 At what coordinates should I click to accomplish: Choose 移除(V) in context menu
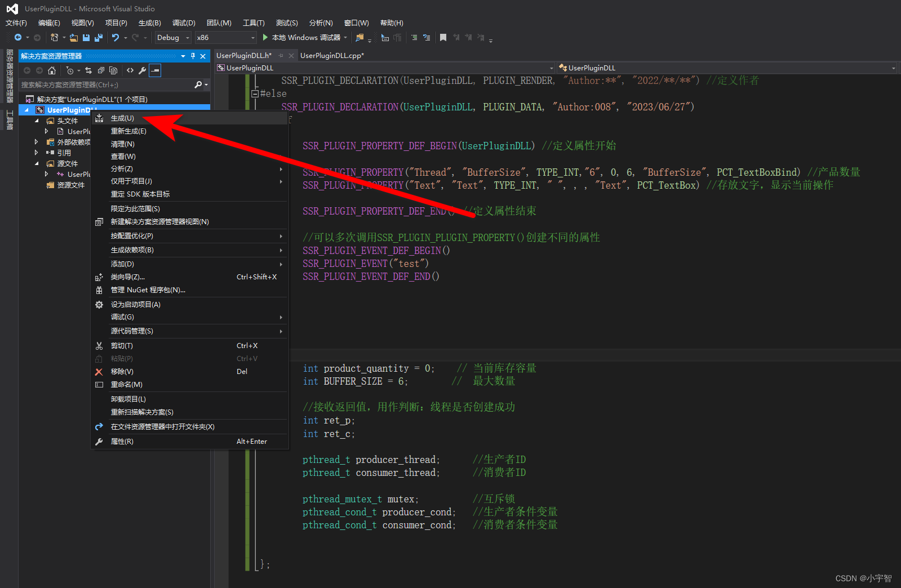189,372
